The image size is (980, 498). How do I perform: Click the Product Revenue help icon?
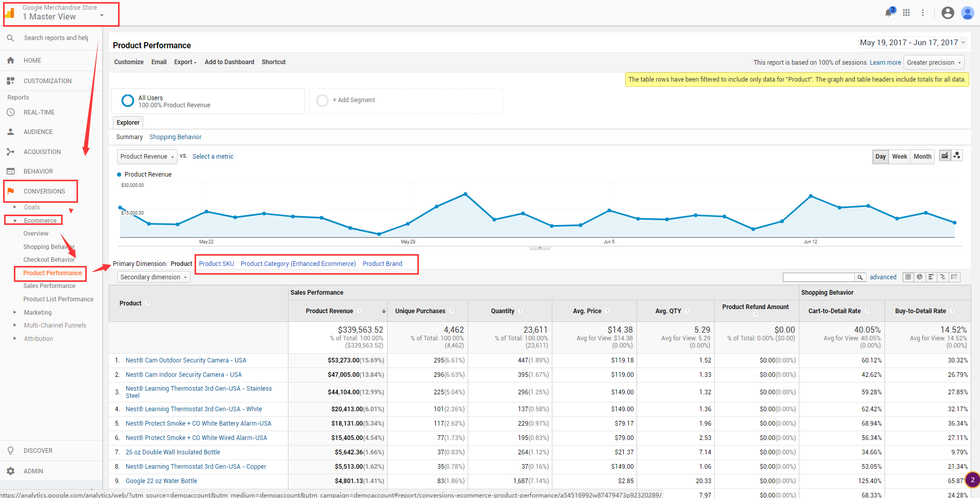(359, 311)
